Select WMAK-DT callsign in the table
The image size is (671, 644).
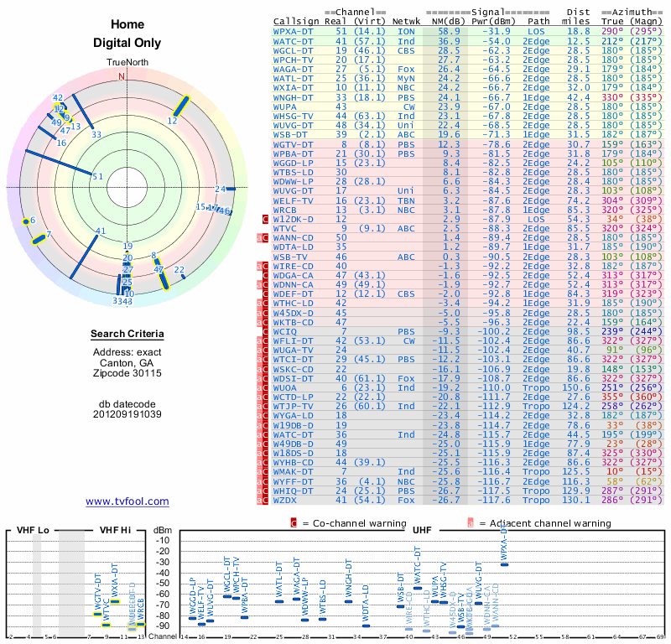point(293,471)
